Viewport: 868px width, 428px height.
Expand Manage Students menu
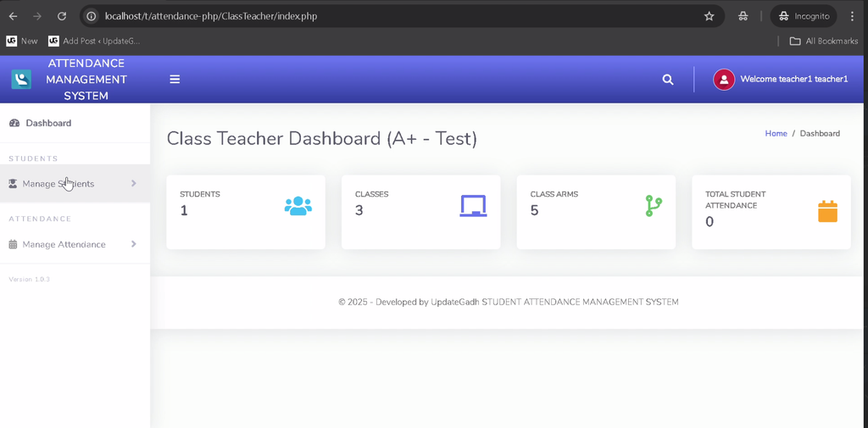click(75, 183)
